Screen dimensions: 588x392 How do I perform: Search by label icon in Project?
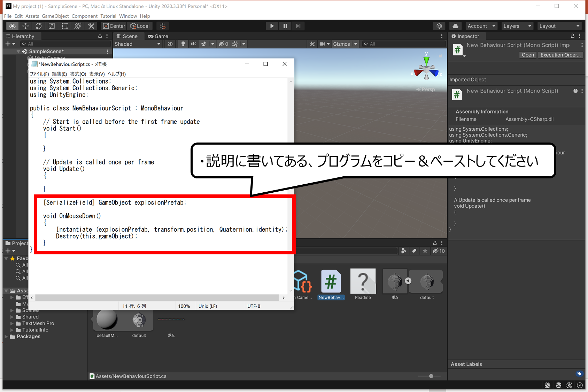(414, 251)
